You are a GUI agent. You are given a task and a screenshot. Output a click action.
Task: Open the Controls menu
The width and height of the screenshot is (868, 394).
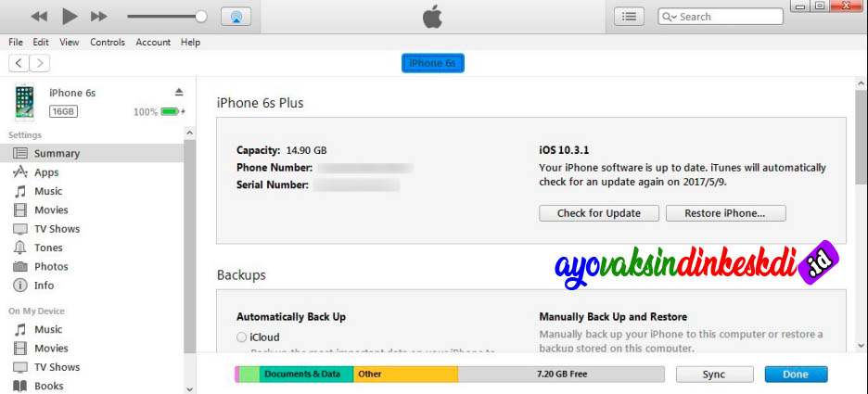point(108,42)
